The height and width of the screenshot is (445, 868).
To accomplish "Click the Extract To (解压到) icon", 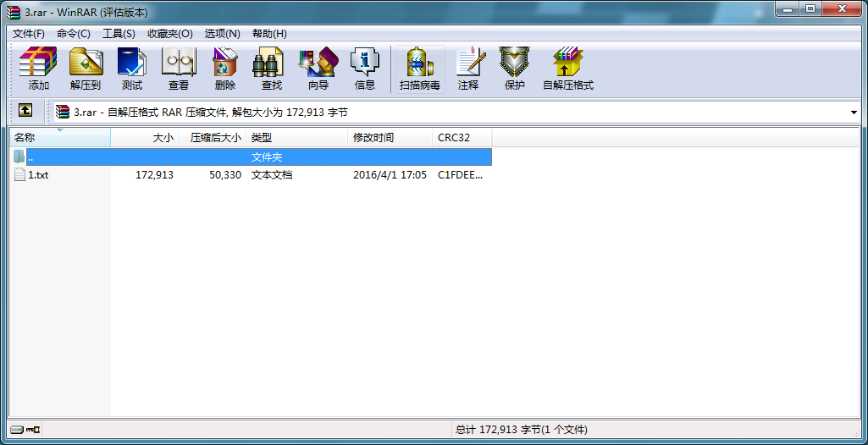I will [86, 69].
